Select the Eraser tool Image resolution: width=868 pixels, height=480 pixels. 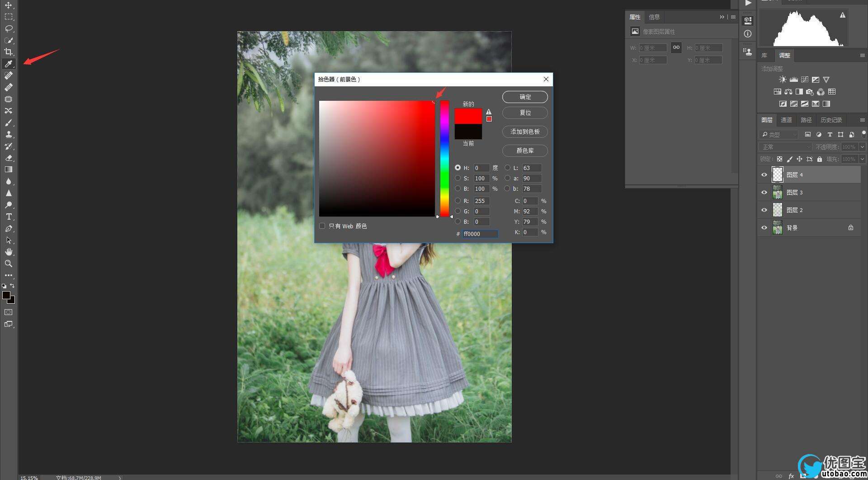[x=9, y=158]
